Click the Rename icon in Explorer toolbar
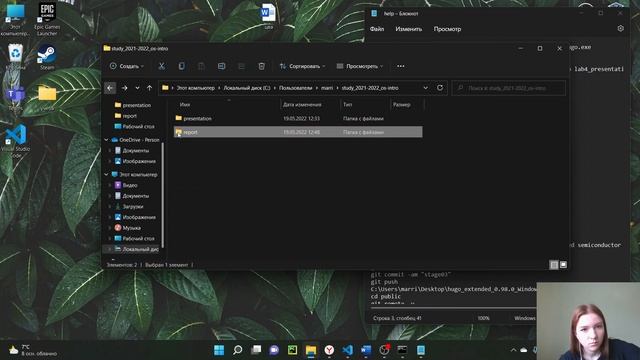Image resolution: width=640 pixels, height=360 pixels. [x=222, y=66]
